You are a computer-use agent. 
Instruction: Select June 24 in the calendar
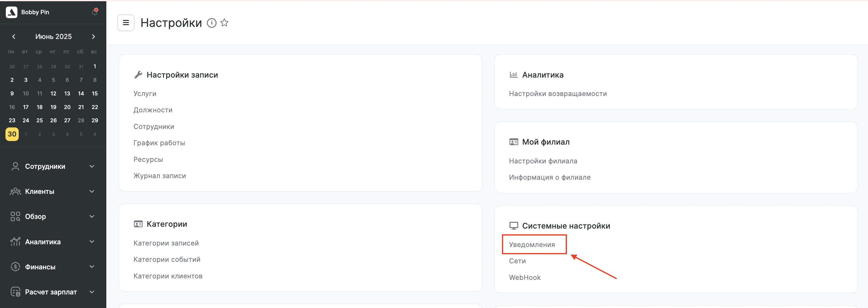(x=26, y=120)
